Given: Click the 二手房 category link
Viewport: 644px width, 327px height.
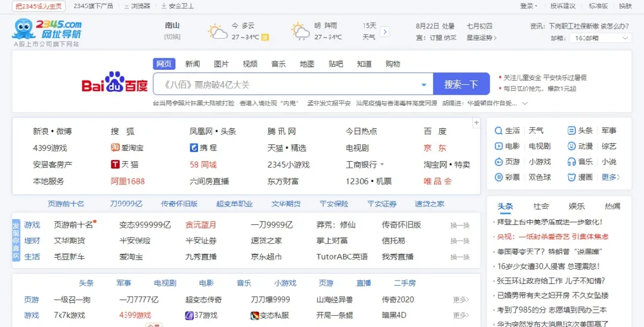Looking at the screenshot, I should click(404, 283).
